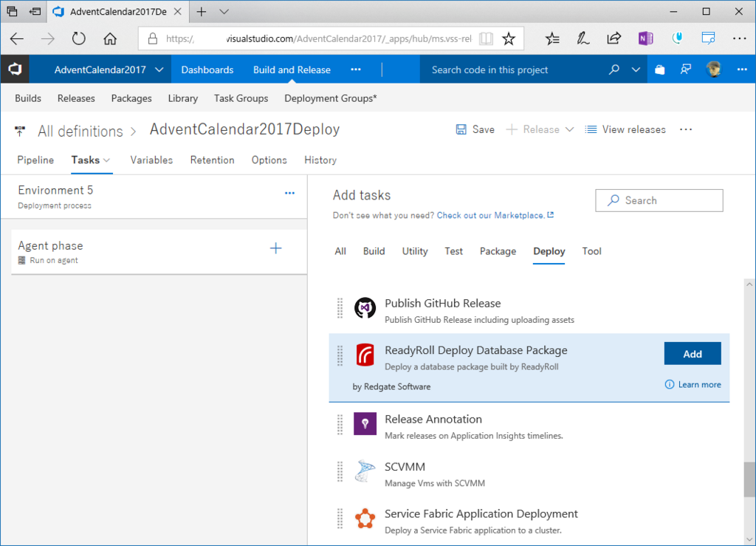The width and height of the screenshot is (756, 546).
Task: Open the search magnifier in the project bar
Action: pyautogui.click(x=614, y=69)
